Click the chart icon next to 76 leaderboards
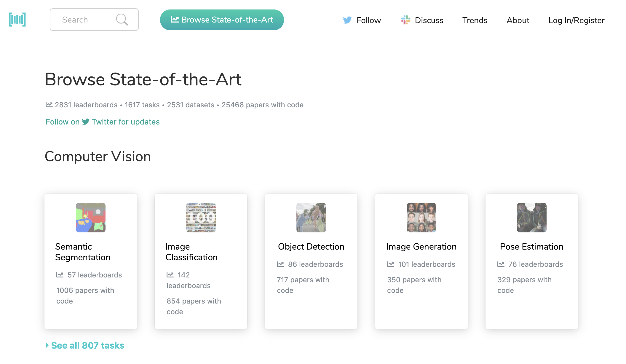The height and width of the screenshot is (364, 626). point(501,264)
